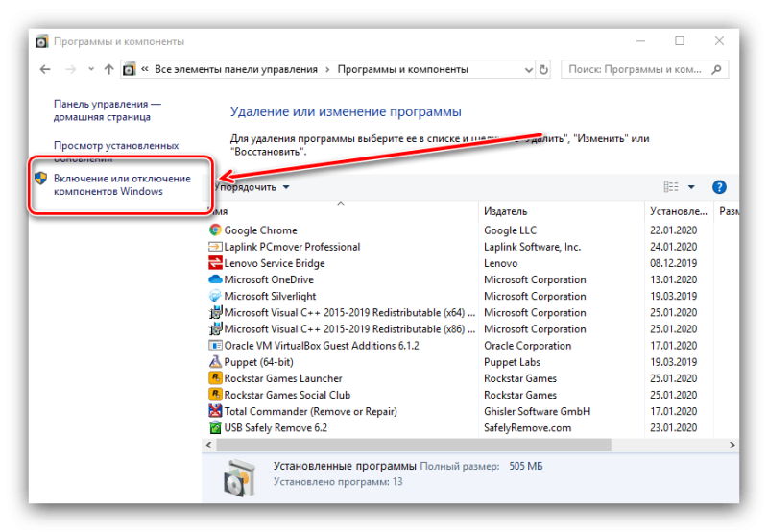The image size is (768, 532).
Task: Select the Google Chrome row name
Action: (x=260, y=230)
